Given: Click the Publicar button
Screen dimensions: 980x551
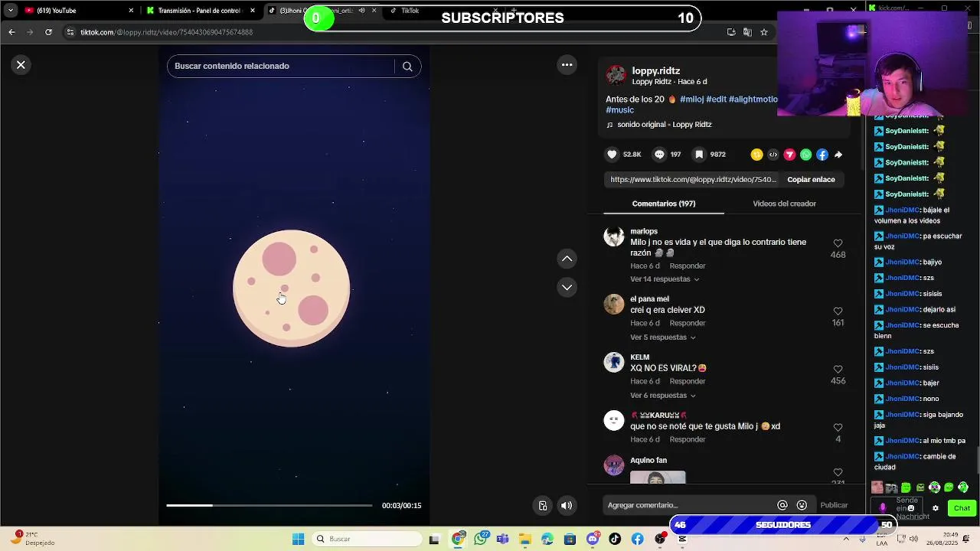Looking at the screenshot, I should pos(834,505).
